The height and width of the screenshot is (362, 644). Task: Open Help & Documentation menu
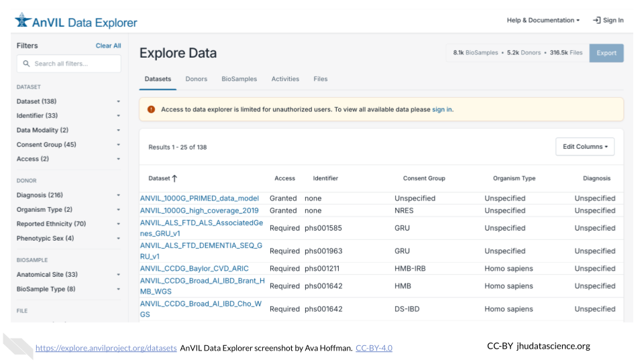543,20
